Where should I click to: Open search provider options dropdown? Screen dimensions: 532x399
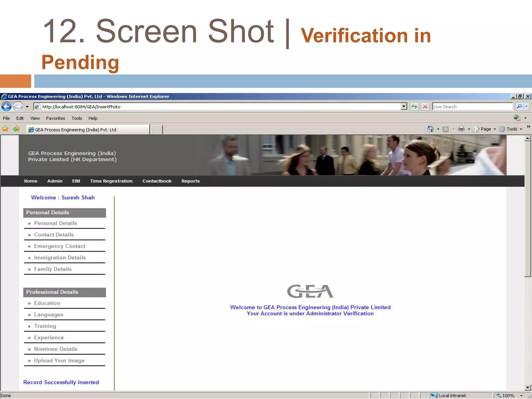(x=527, y=106)
